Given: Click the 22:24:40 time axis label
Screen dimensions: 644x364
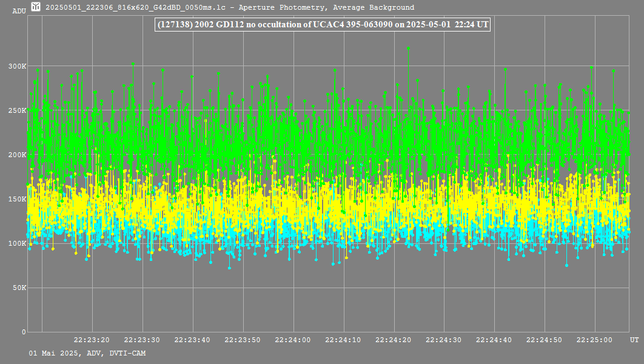Looking at the screenshot, I should (x=494, y=340).
